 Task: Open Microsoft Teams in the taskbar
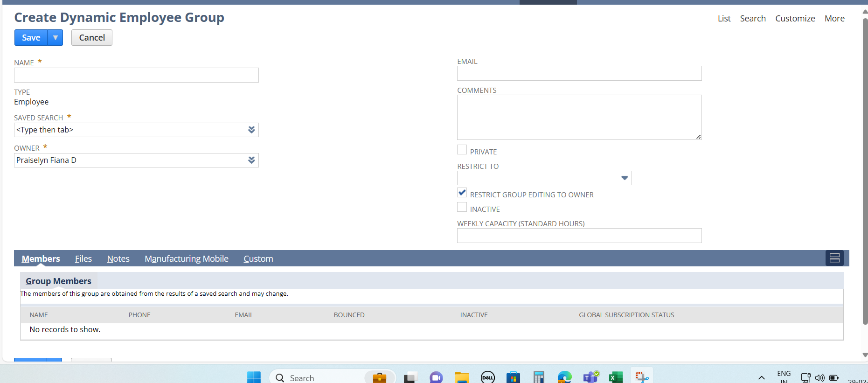click(590, 377)
